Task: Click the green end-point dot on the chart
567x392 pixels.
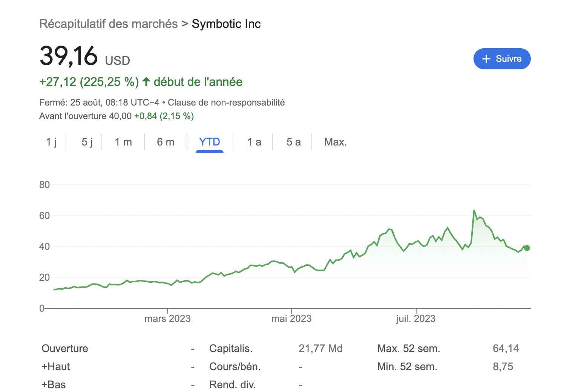Action: pyautogui.click(x=527, y=248)
